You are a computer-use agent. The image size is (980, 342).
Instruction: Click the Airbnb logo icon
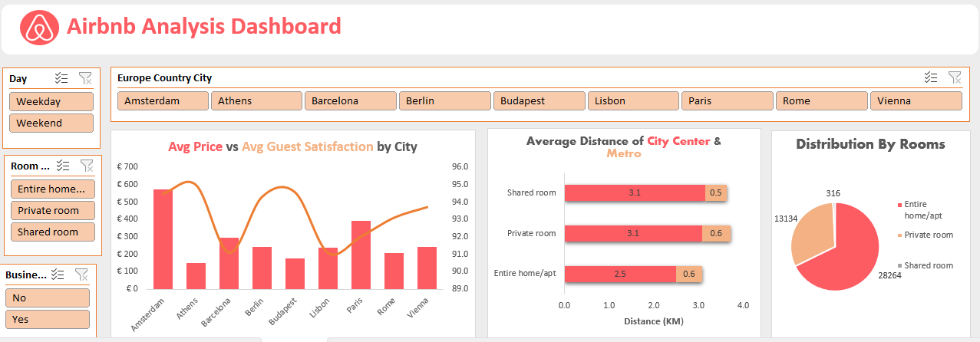(38, 28)
